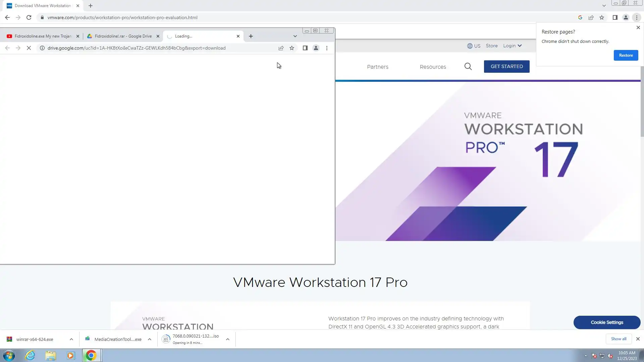Reload the VMware Workstation page
Screen dimensions: 644x362
pyautogui.click(x=29, y=17)
